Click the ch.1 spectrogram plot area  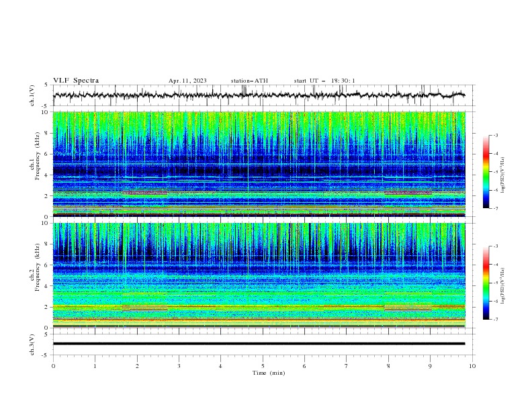point(259,164)
